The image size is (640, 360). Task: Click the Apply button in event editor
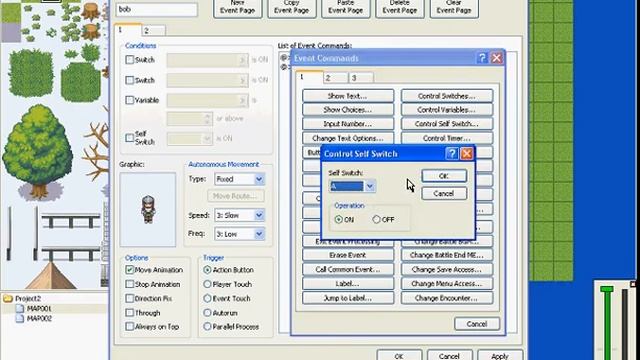coord(500,356)
